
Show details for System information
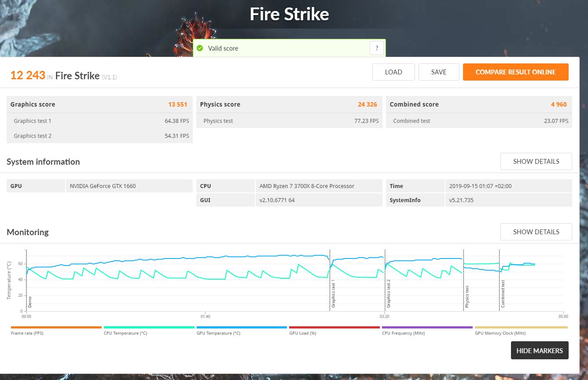[536, 162]
